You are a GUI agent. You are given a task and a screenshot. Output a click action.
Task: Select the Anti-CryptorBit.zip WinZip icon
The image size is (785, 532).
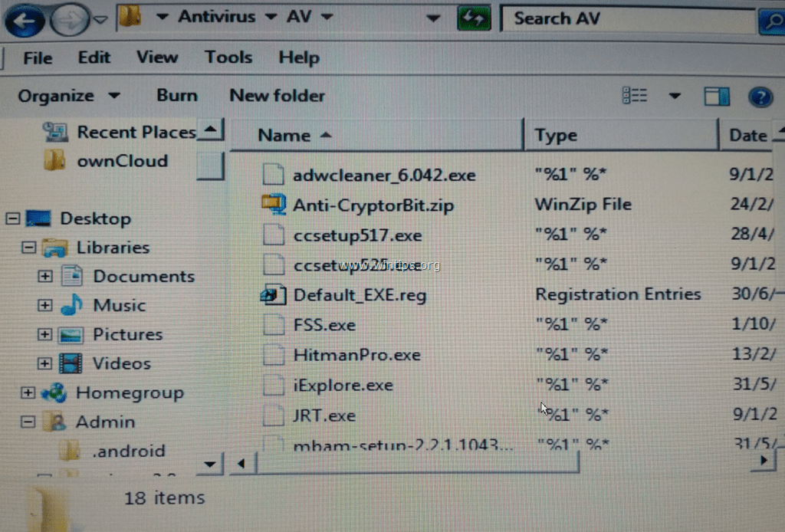point(273,204)
